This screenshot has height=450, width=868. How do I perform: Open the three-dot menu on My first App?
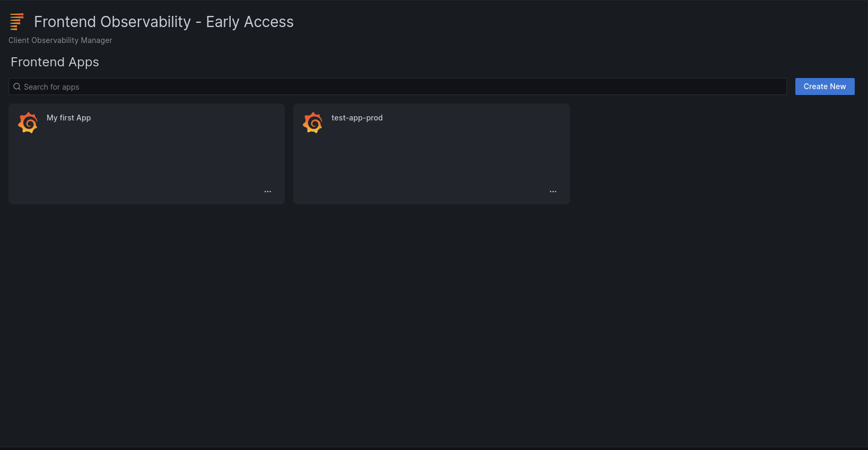tap(268, 192)
